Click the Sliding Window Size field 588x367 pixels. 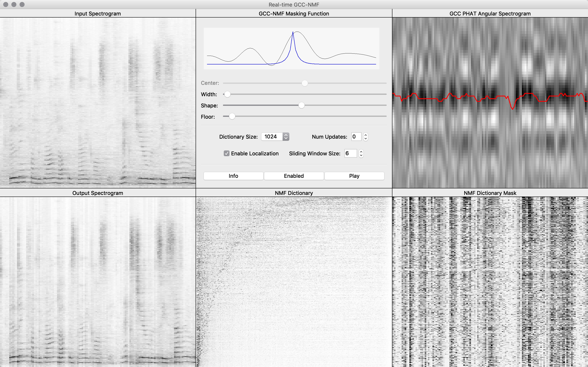click(350, 153)
